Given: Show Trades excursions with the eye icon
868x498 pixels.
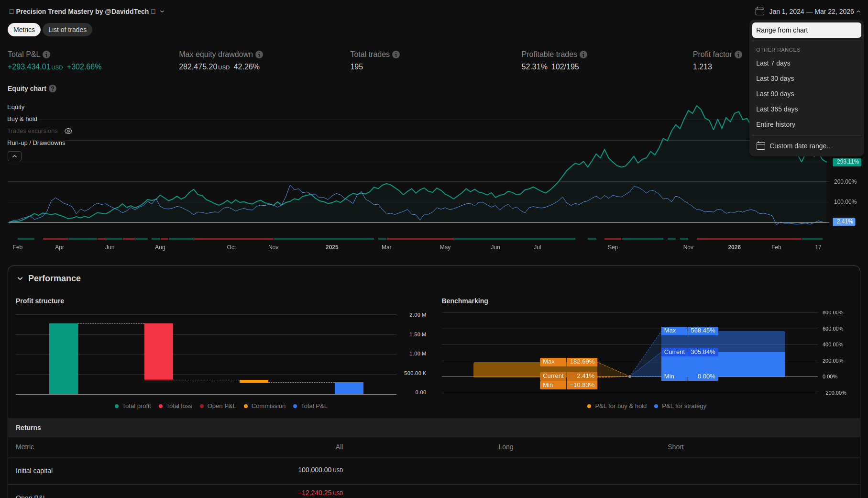Looking at the screenshot, I should [x=68, y=131].
